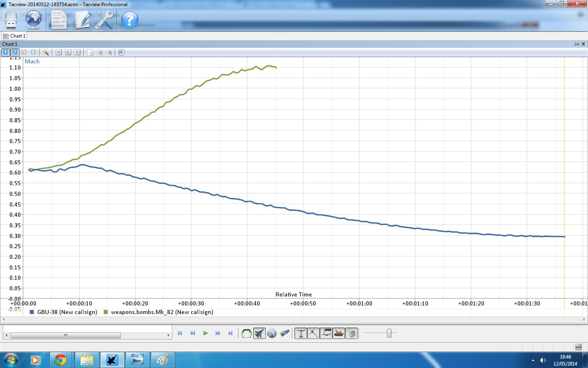Click the chart horizontal scrollbar right arrow
Image resolution: width=588 pixels, height=368 pixels.
[584, 319]
